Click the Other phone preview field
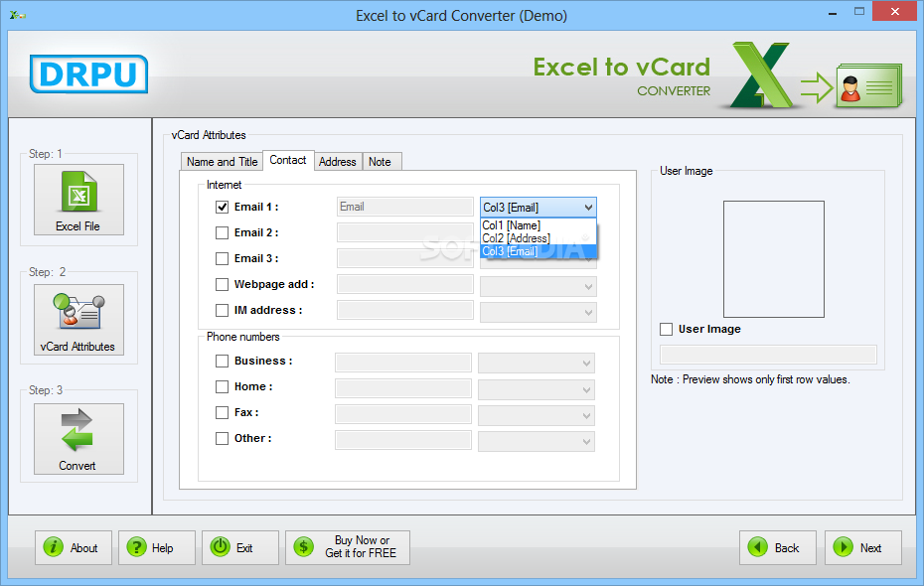This screenshot has width=924, height=586. [403, 440]
